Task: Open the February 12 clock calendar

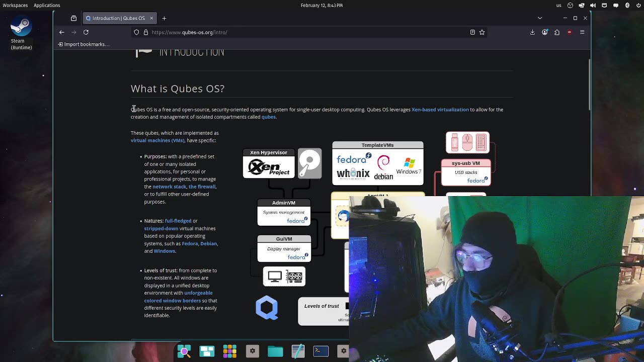Action: pos(321,5)
